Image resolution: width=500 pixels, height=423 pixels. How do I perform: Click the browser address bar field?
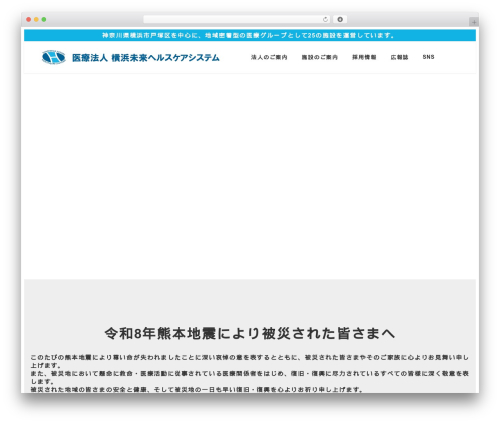[x=237, y=19]
